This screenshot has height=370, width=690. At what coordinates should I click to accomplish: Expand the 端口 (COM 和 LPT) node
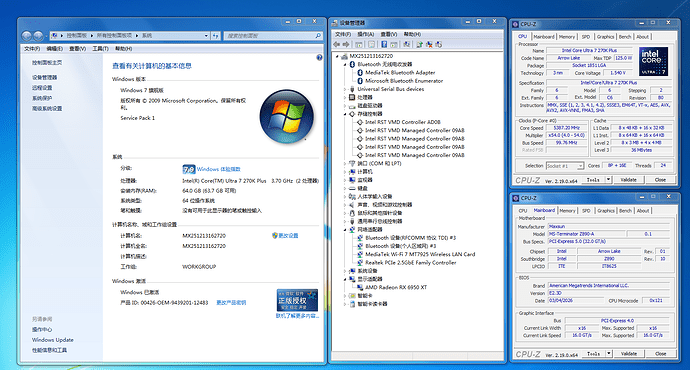[x=345, y=164]
